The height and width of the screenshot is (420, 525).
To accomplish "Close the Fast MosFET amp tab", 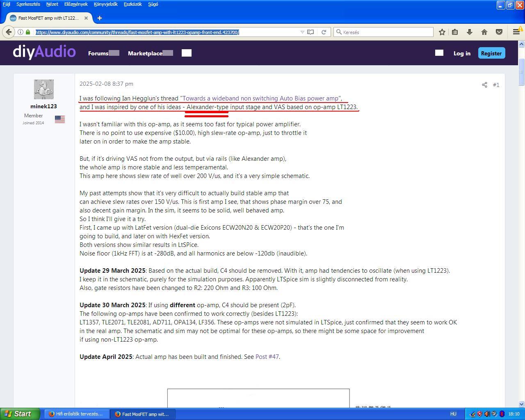I will click(x=86, y=18).
